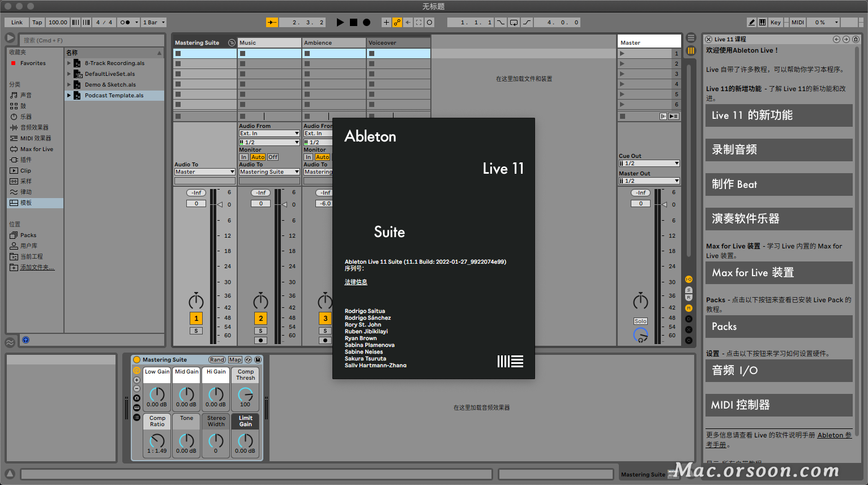Image resolution: width=868 pixels, height=485 pixels.
Task: Enable the metronome toggle
Action: coord(125,22)
